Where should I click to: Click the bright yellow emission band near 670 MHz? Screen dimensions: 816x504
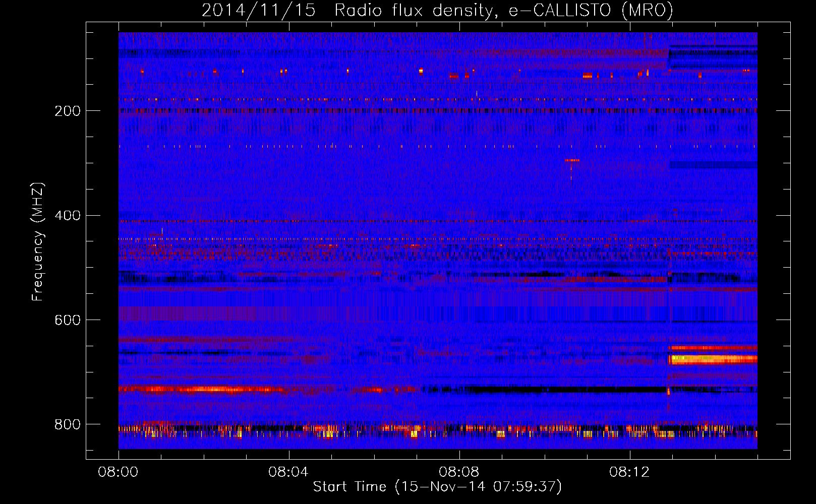[713, 359]
